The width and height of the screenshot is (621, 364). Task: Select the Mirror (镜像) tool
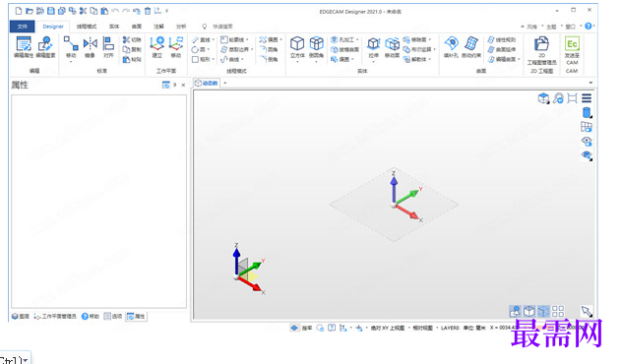pos(90,47)
